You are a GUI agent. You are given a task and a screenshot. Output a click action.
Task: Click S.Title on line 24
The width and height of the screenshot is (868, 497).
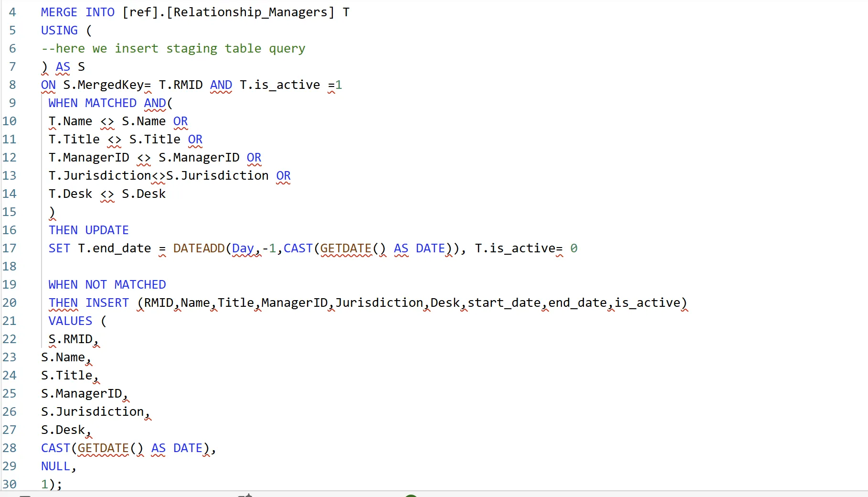(66, 375)
